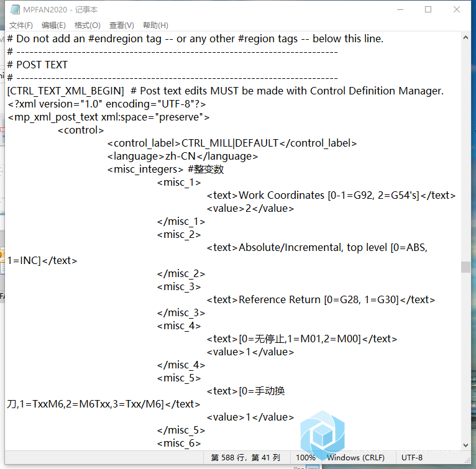Click the '<misc_5>' opening tag
The width and height of the screenshot is (476, 469).
click(179, 378)
